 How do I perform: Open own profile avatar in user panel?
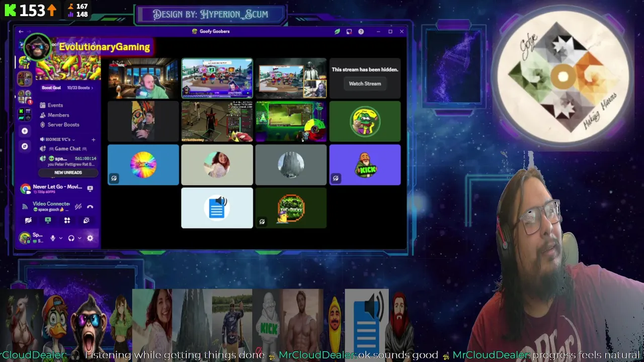[25, 238]
